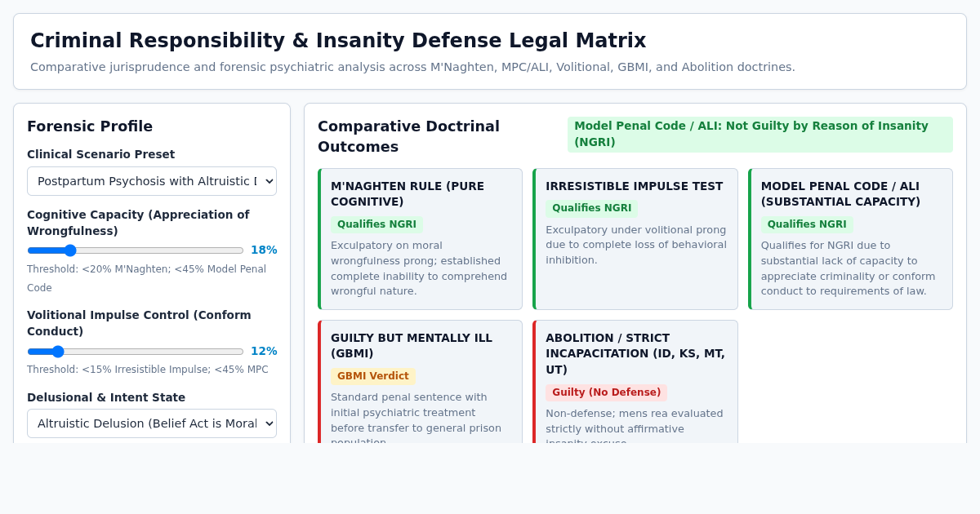Adjust the Cognitive Capacity slider
The width and height of the screenshot is (980, 514).
click(x=136, y=250)
